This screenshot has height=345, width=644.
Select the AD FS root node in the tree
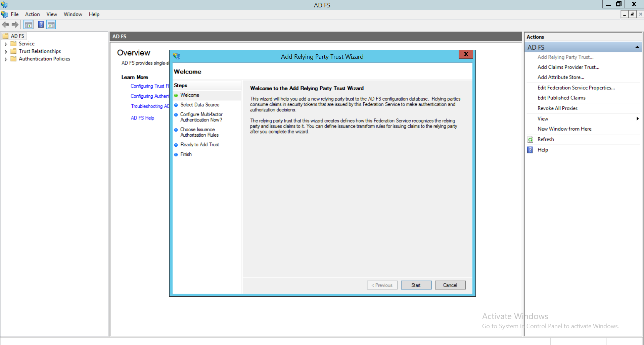(17, 36)
